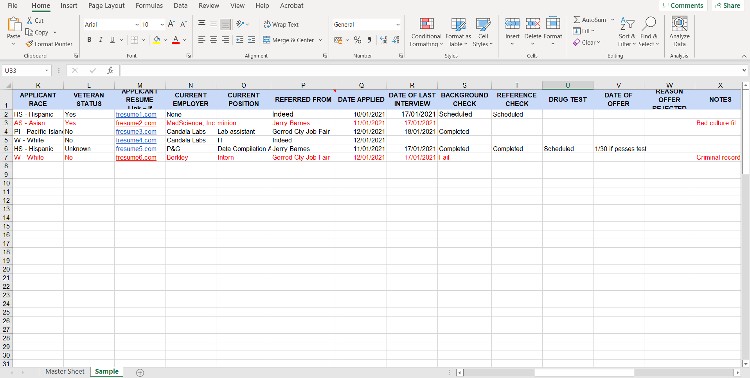Toggle Wrap Text on

click(x=281, y=24)
